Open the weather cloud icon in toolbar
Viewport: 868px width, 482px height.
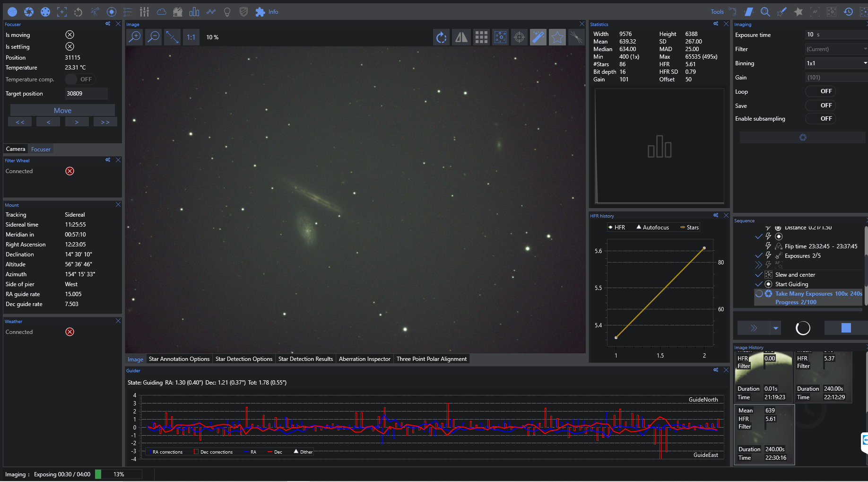tap(161, 12)
